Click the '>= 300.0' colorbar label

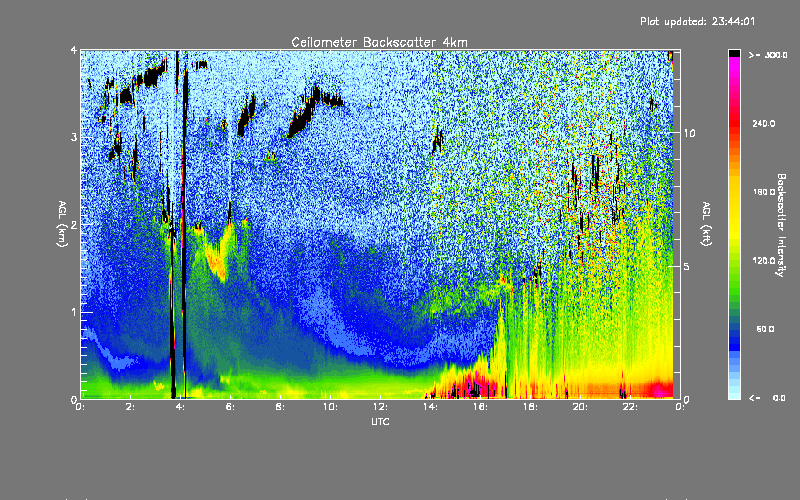[768, 55]
